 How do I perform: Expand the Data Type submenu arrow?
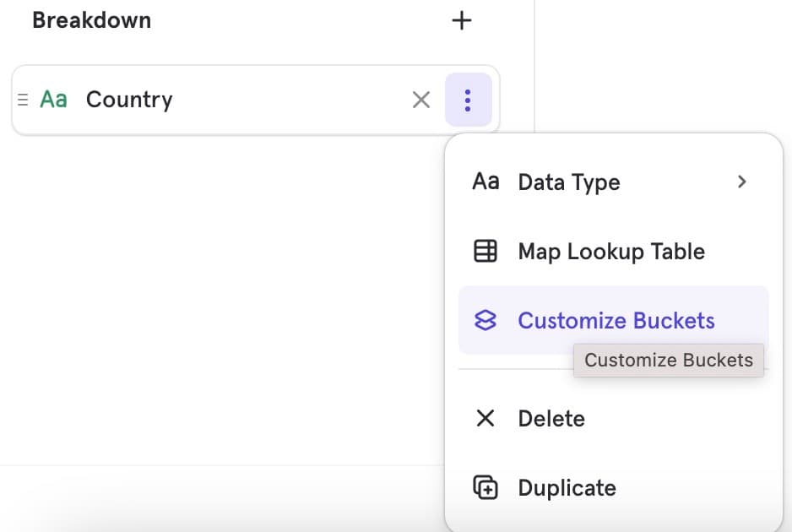(x=741, y=182)
